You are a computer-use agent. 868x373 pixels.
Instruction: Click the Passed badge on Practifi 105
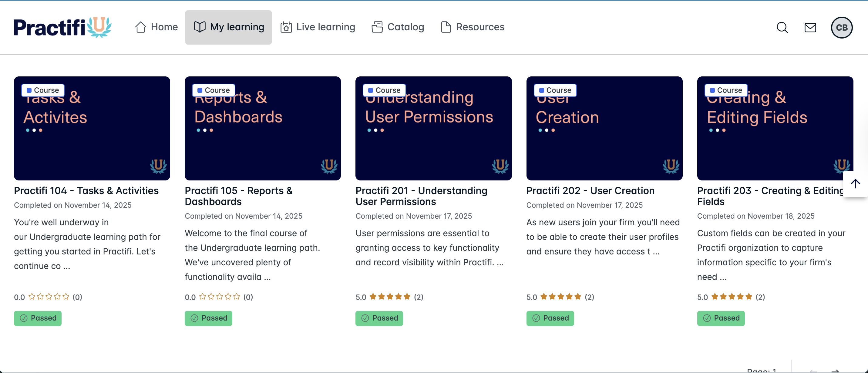click(209, 318)
